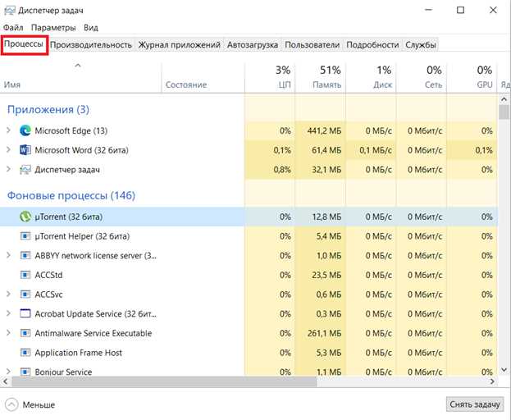Click the horizontal scrollbar thumb
This screenshot has width=511, height=420.
point(164,381)
